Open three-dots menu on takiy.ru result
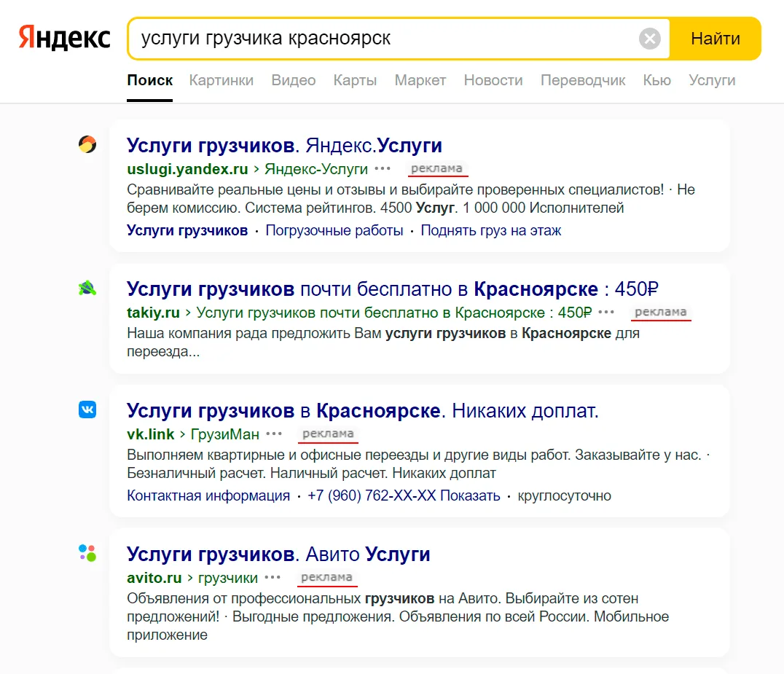Viewport: 784px width, 674px height. pyautogui.click(x=606, y=312)
